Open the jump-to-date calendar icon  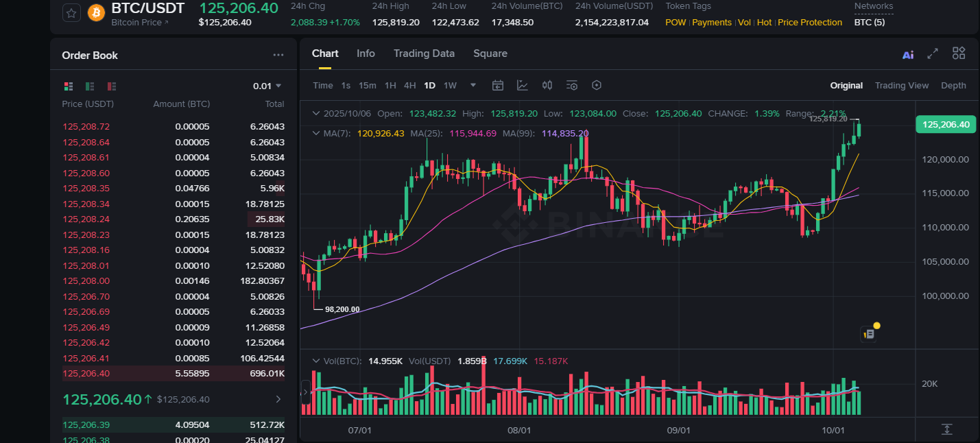pos(497,85)
